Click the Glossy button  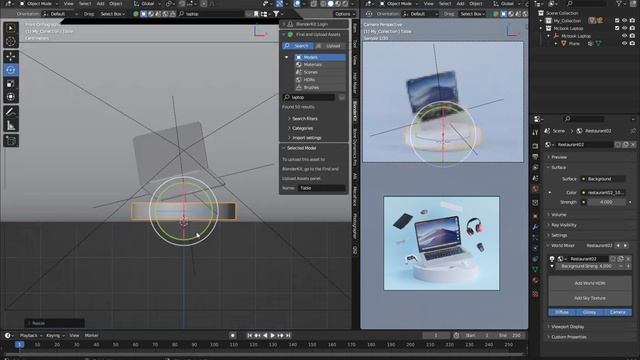point(589,312)
